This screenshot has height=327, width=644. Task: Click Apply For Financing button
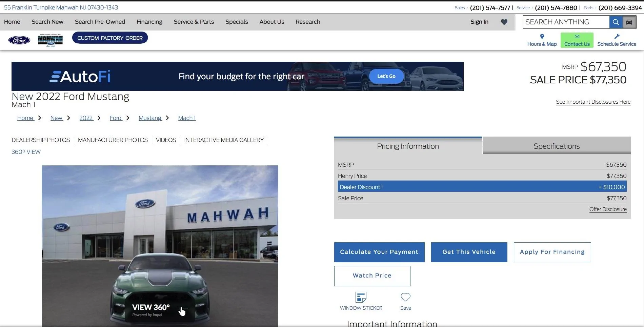pos(552,252)
